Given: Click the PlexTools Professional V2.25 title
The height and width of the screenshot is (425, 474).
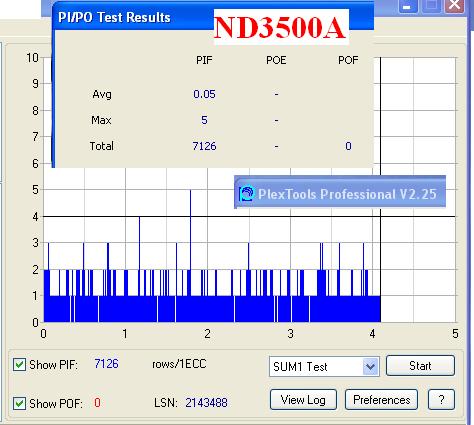Looking at the screenshot, I should [x=347, y=194].
